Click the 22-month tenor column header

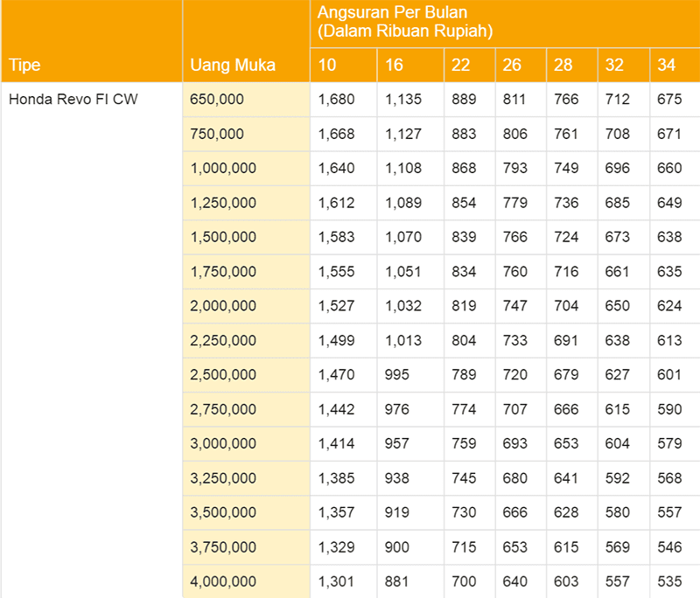(461, 66)
